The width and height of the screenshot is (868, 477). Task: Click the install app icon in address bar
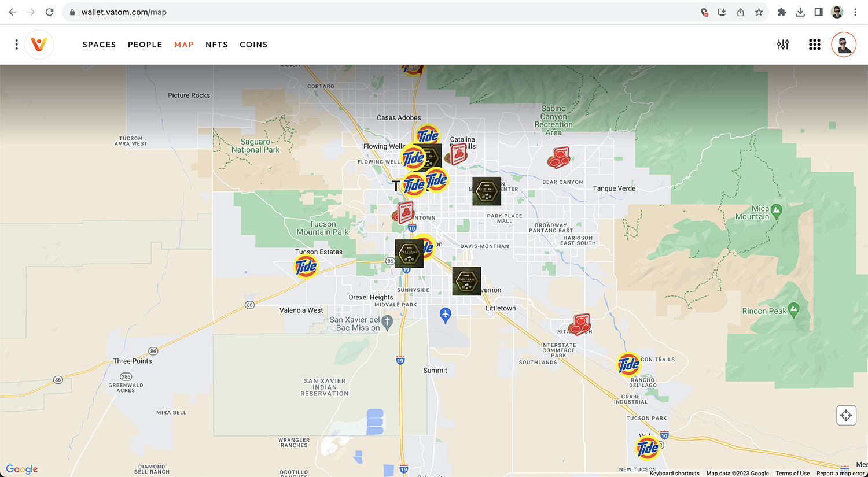pos(722,12)
